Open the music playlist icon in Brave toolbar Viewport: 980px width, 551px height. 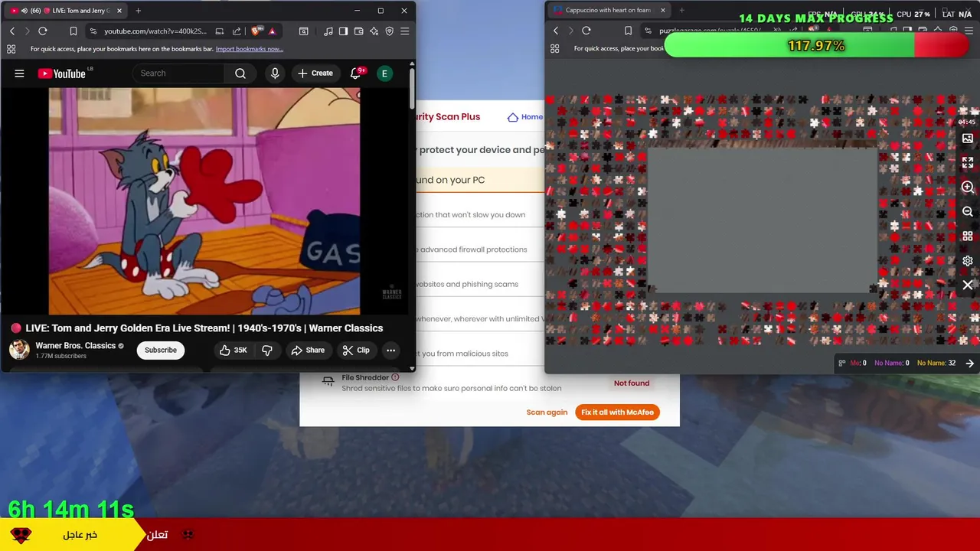point(328,31)
